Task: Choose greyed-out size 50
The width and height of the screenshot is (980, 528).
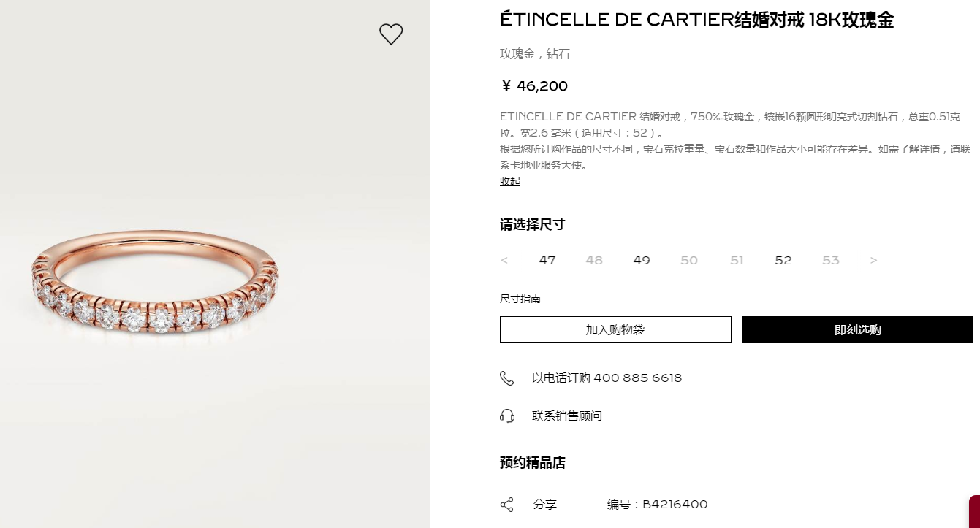Action: point(689,261)
